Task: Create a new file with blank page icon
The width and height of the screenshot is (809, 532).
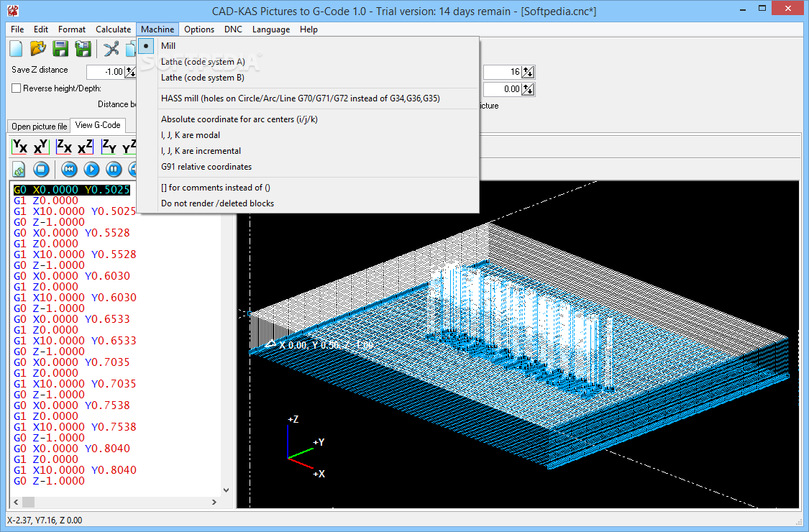Action: click(17, 48)
